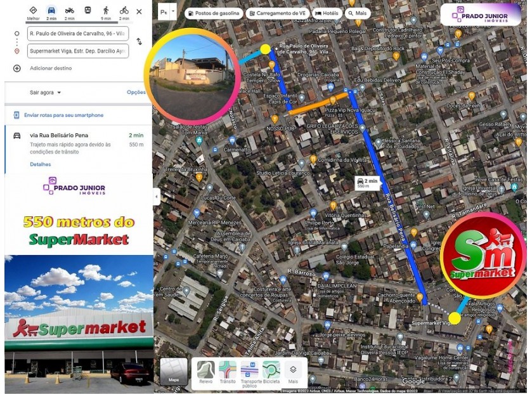Image resolution: width=532 pixels, height=394 pixels.
Task: Click Espaço Infantil Lápis de Cor pin
Action: 301,98
